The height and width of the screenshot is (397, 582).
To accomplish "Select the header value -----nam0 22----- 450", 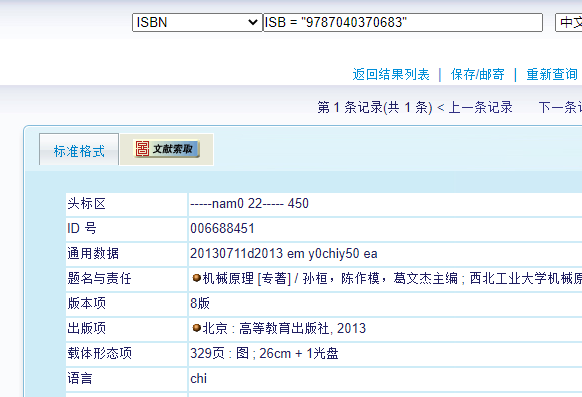I will coord(249,204).
